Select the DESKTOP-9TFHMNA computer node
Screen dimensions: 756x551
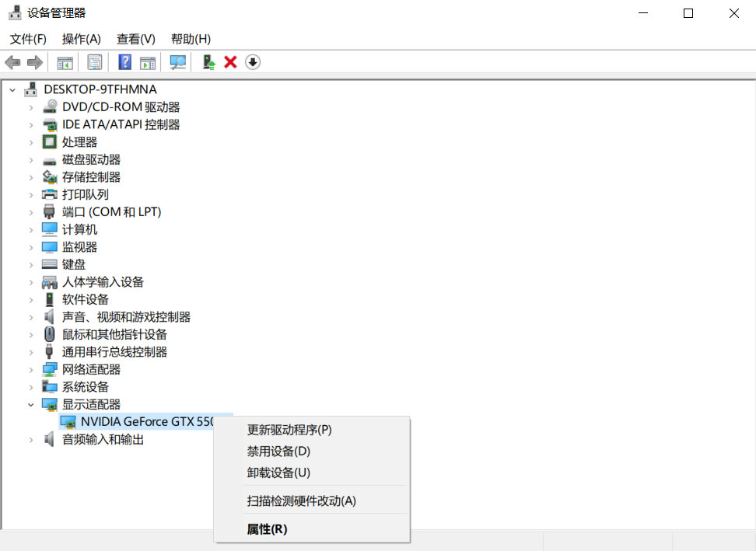100,89
